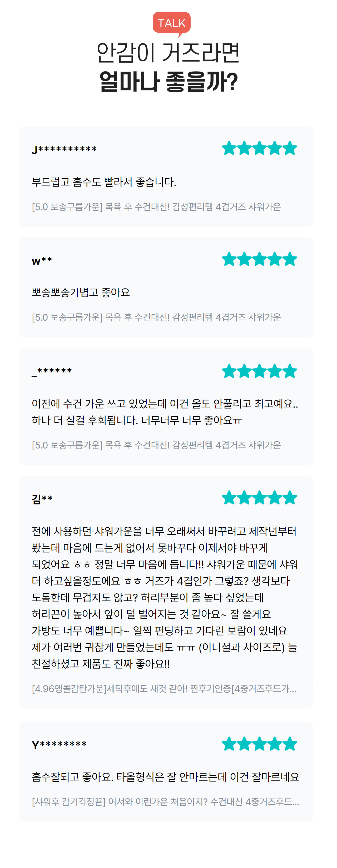Click reviewer name 김**
The width and height of the screenshot is (337, 868).
(42, 499)
